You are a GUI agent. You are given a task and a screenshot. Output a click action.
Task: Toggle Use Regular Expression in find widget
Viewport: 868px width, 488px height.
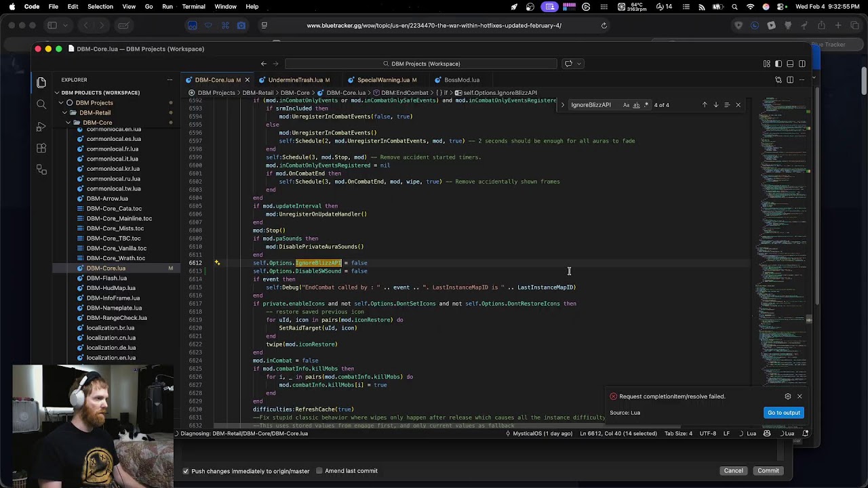click(646, 105)
